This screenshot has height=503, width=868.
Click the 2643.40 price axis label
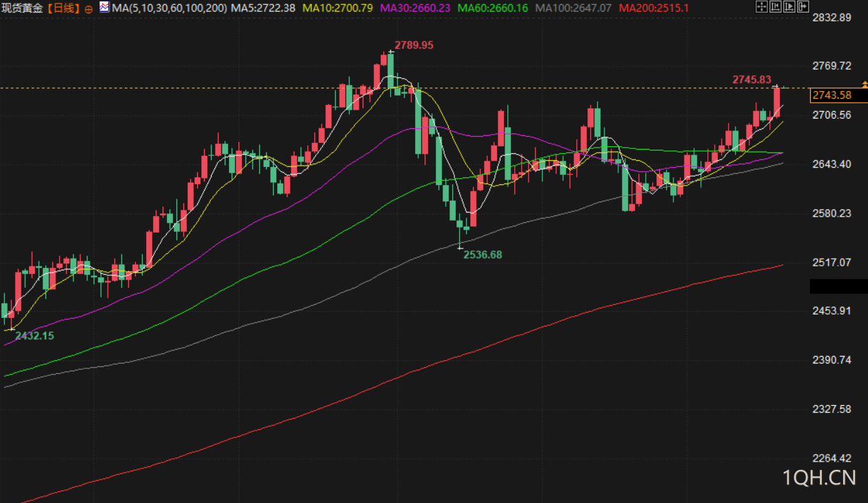pos(832,164)
